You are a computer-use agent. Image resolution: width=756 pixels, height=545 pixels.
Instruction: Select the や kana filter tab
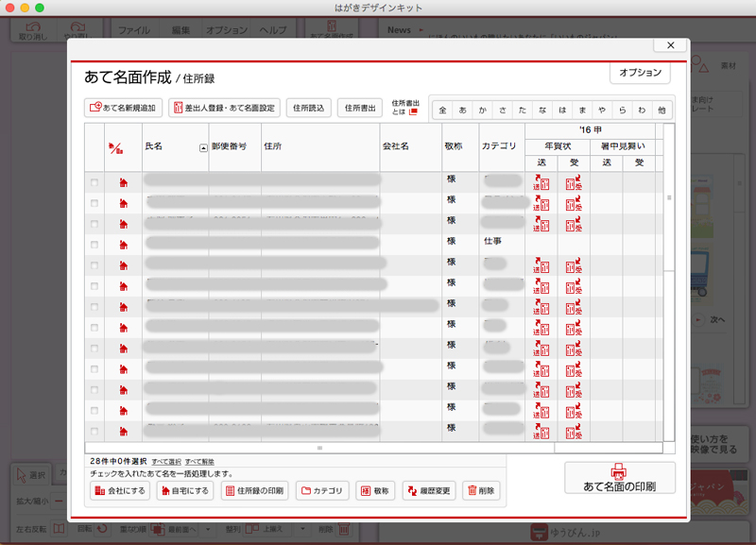click(x=602, y=111)
